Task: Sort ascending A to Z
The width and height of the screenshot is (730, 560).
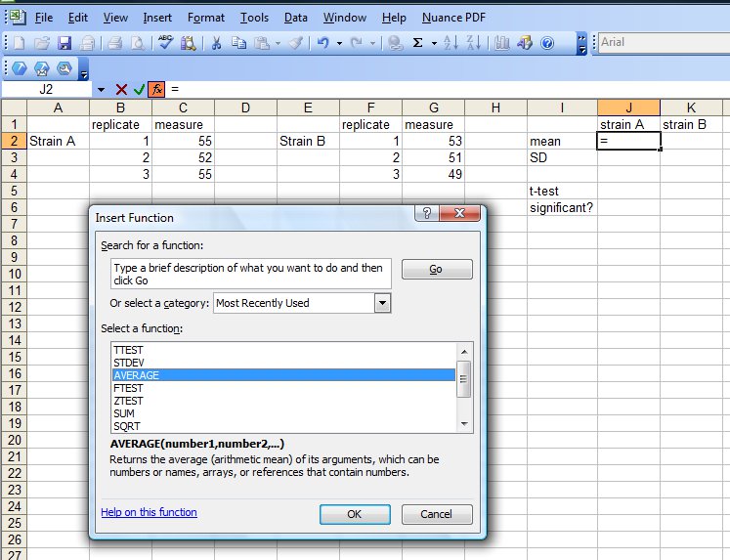Action: pyautogui.click(x=451, y=43)
